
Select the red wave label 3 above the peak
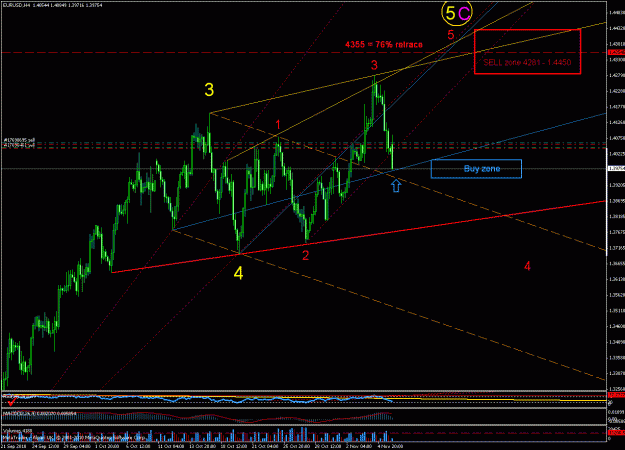point(374,65)
